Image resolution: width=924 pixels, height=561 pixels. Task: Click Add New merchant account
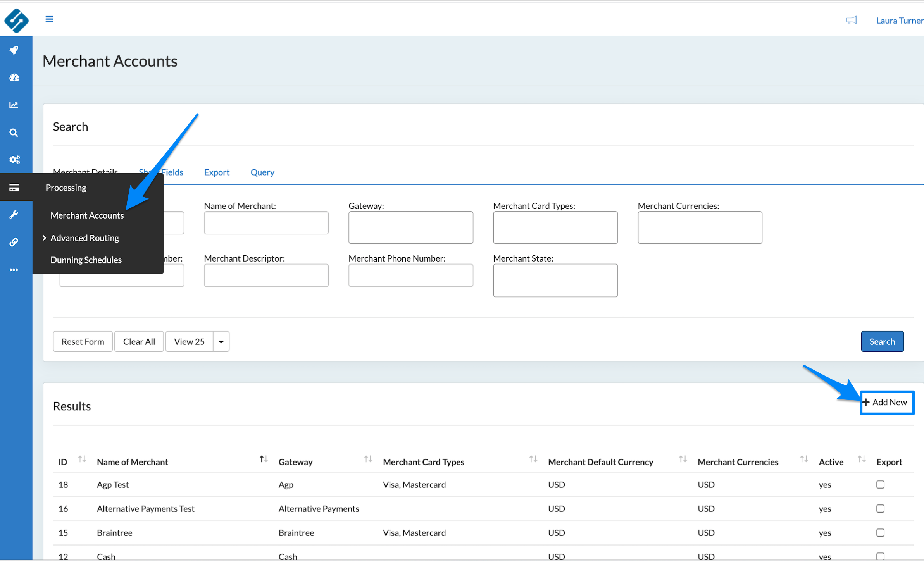point(886,402)
